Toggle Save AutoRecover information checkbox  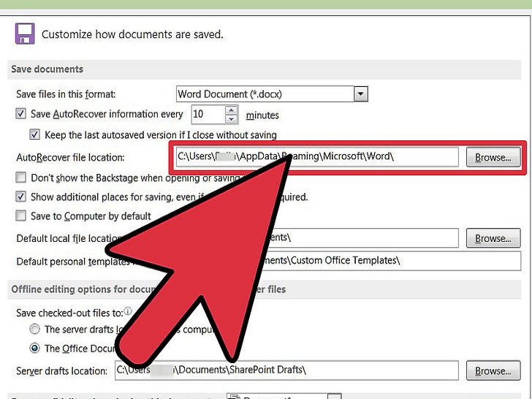click(x=20, y=114)
